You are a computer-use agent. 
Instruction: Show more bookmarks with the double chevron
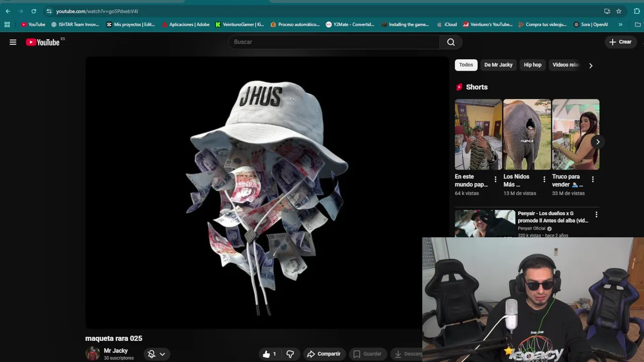point(620,24)
